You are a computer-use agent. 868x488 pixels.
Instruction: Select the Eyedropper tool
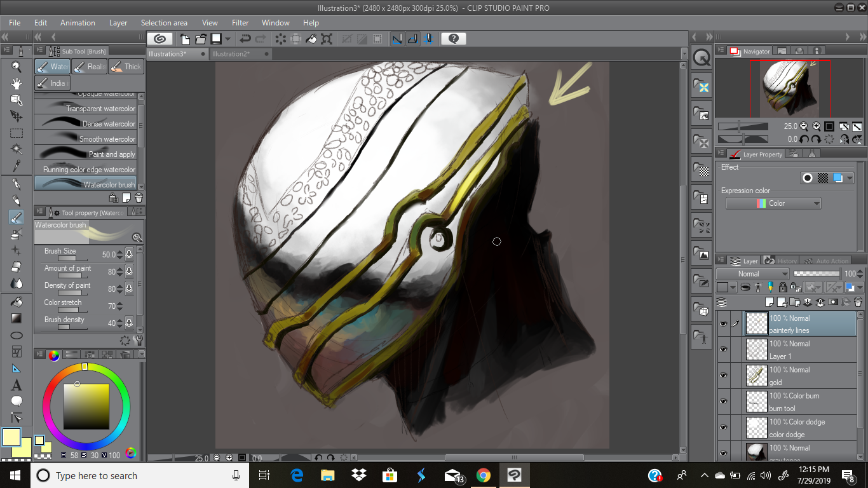point(17,166)
